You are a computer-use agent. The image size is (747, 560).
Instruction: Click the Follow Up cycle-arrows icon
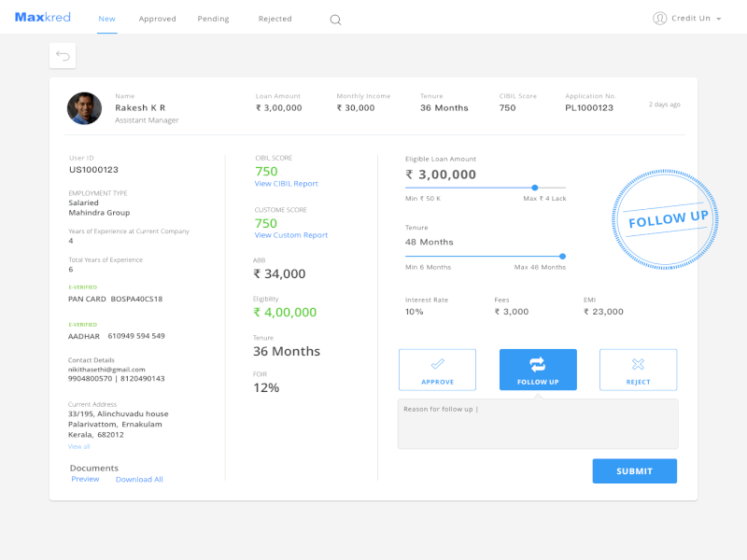pos(538,363)
